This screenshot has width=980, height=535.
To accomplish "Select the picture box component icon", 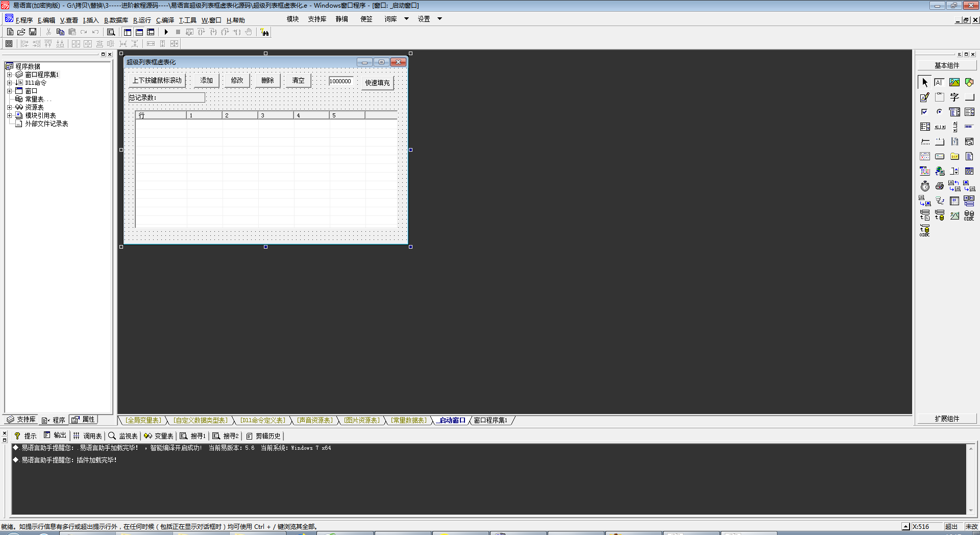I will 954,82.
